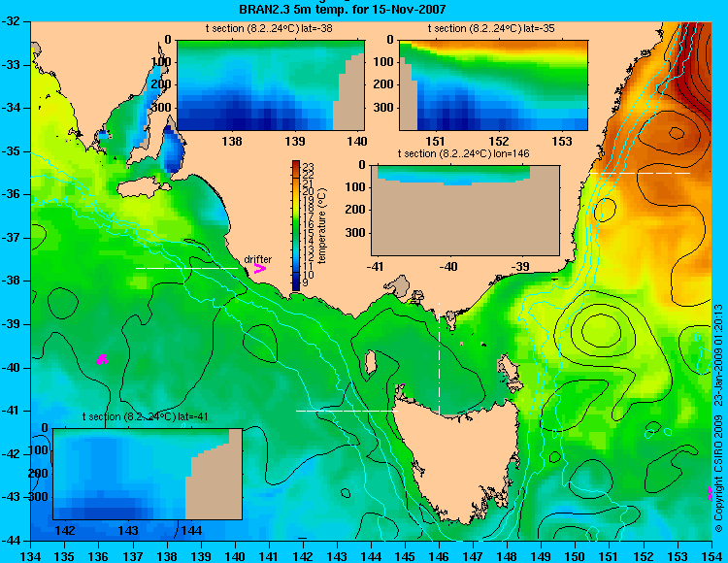728x563 pixels.
Task: Click the white dashed section line at latitude -38
Action: pos(186,268)
